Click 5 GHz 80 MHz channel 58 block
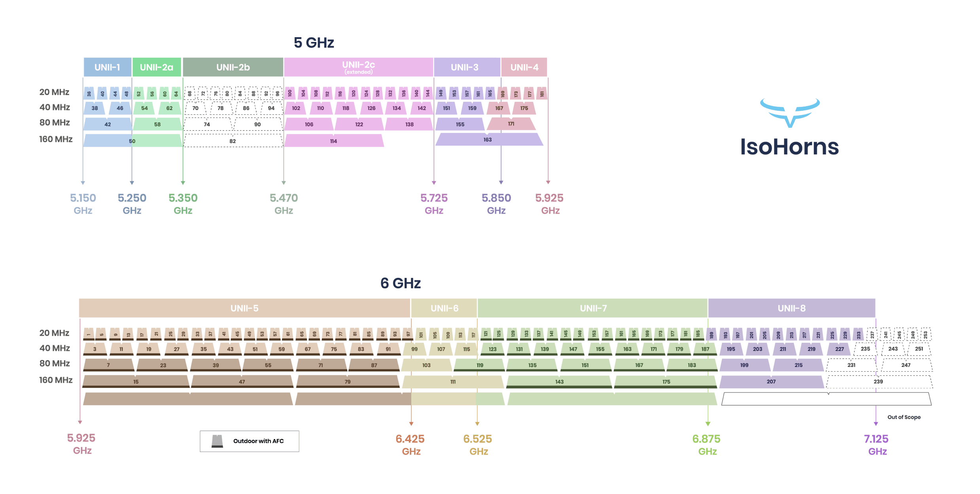Viewport: 980px width, 494px height. tap(157, 124)
